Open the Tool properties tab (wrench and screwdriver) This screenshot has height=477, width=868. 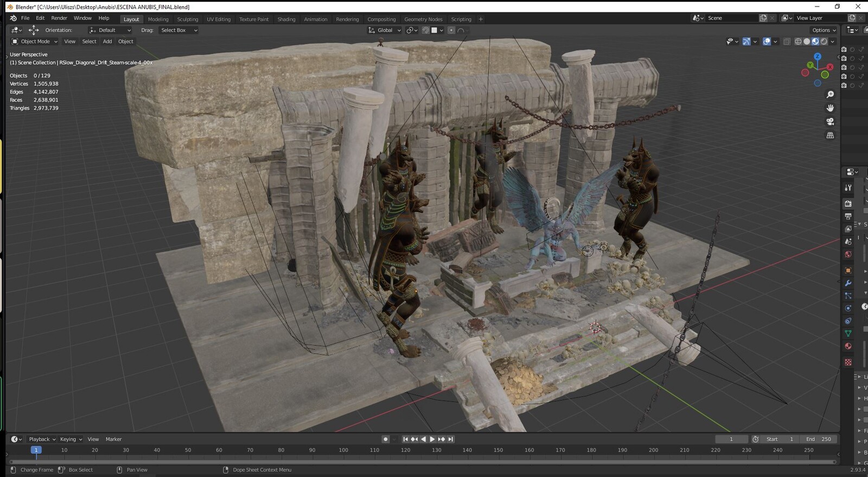click(x=848, y=188)
